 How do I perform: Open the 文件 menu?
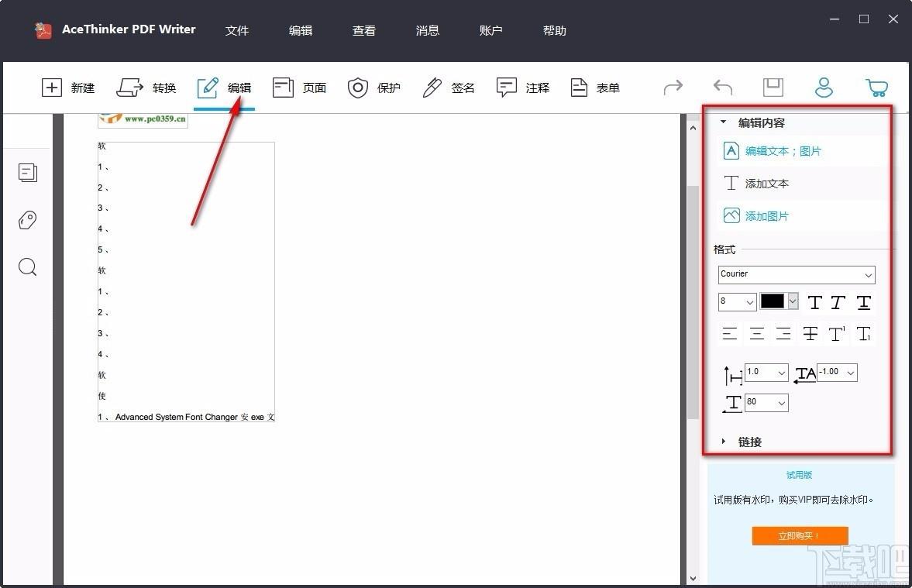pos(237,30)
